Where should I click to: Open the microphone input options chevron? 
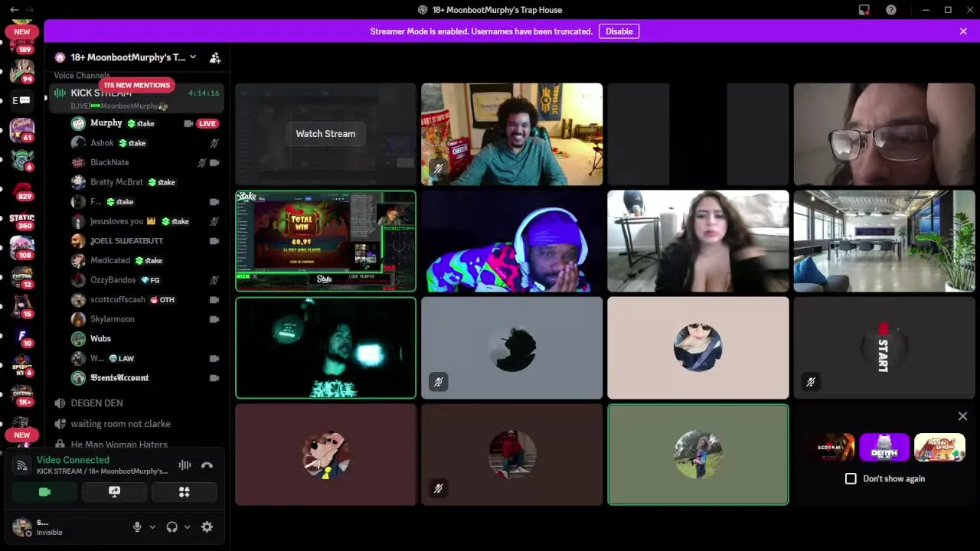pos(152,527)
